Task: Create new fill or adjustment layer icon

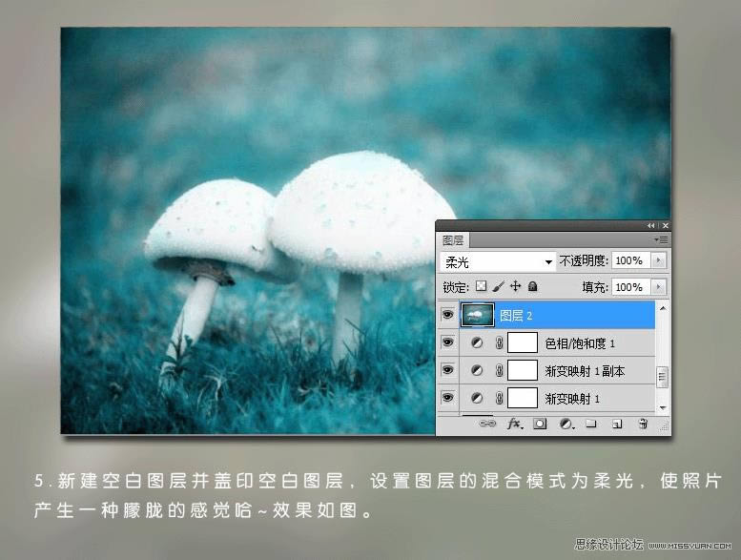Action: pyautogui.click(x=566, y=424)
